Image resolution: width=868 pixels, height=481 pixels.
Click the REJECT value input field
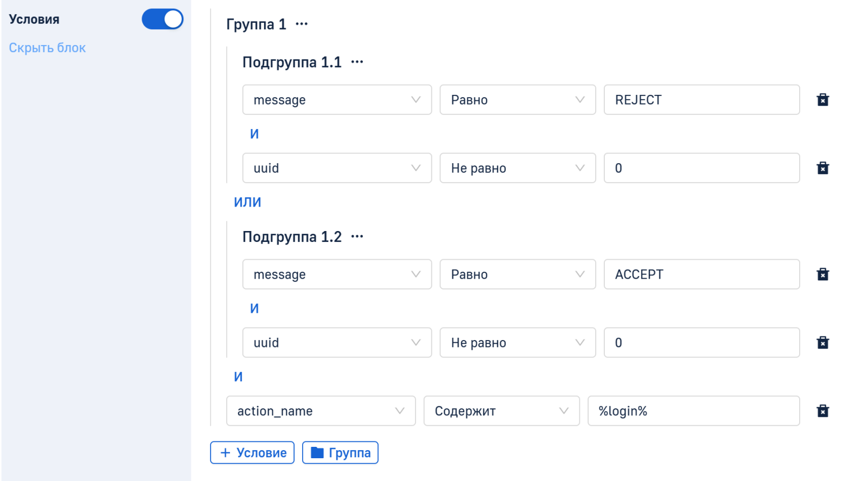coord(701,100)
